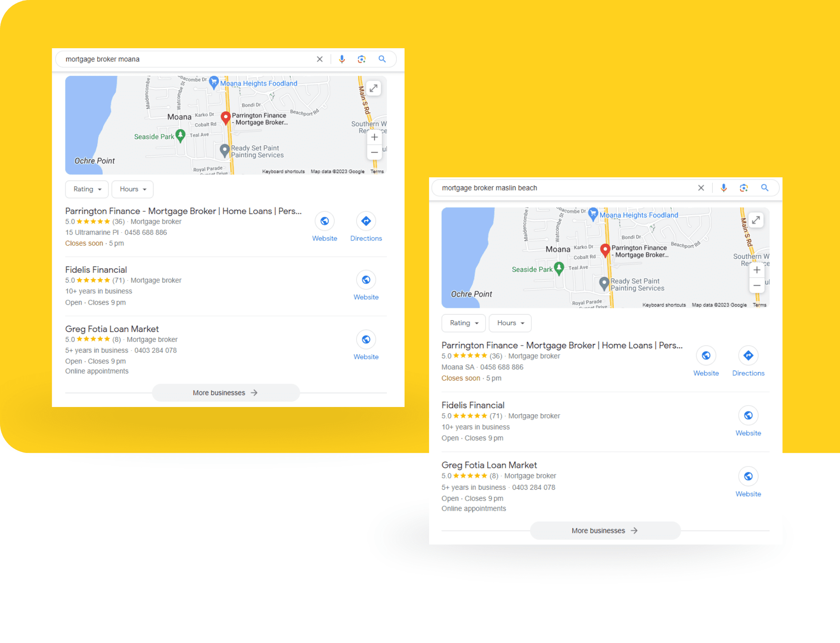This screenshot has width=840, height=643.
Task: Expand the map in maslin beach results
Action: [755, 220]
